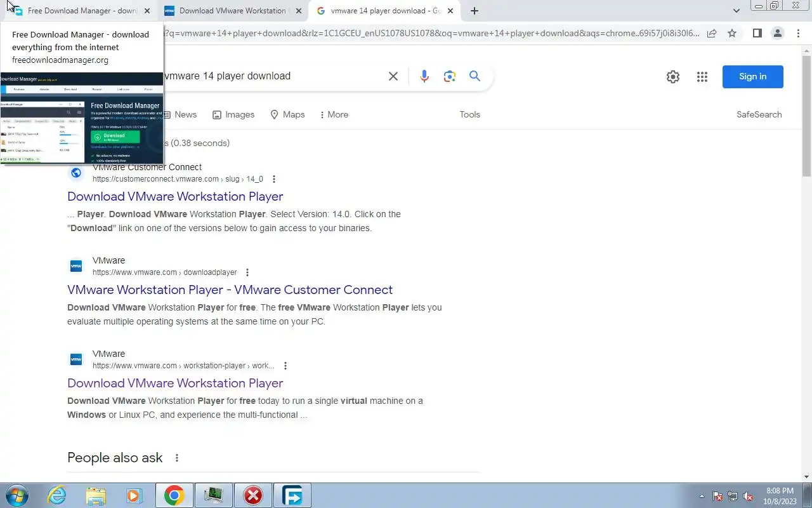Click the Free Download Manager tab preview thumbnail
This screenshot has width=812, height=508.
(82, 117)
